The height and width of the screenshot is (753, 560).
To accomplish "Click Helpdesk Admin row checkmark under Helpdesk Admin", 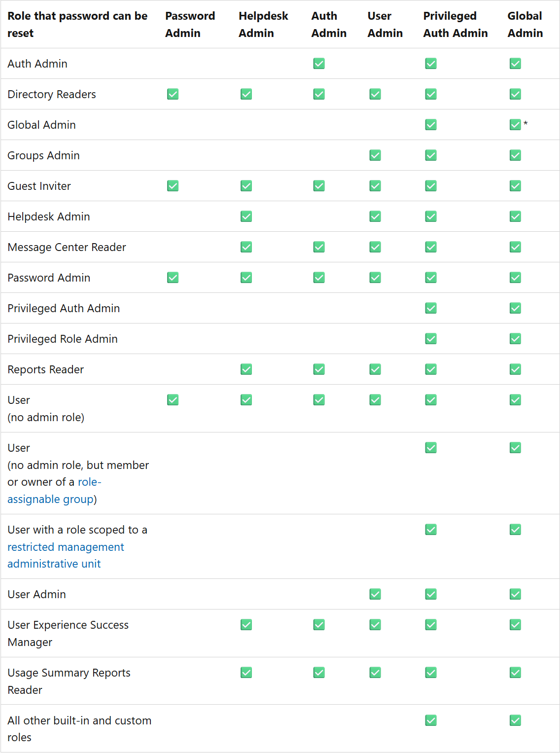I will (x=246, y=216).
